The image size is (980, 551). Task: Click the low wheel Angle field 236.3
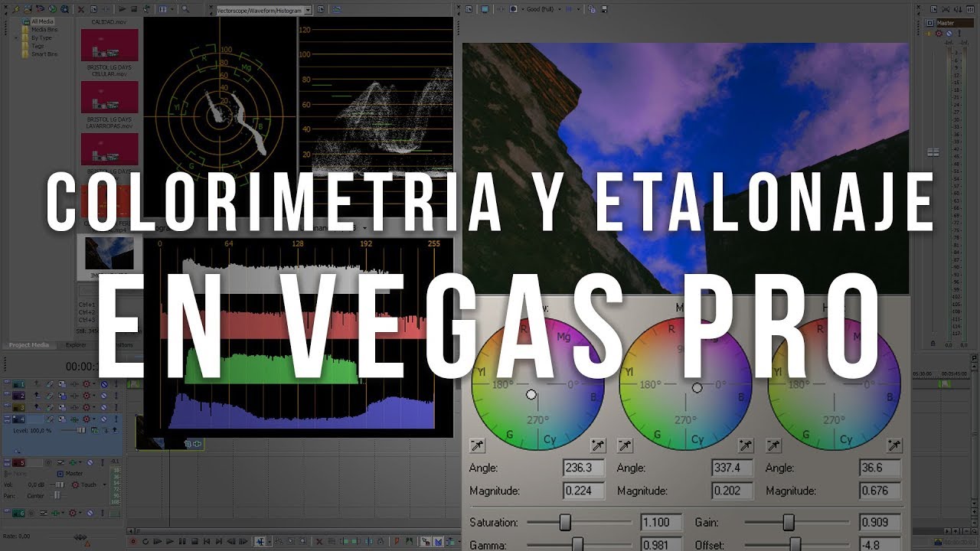(x=583, y=468)
